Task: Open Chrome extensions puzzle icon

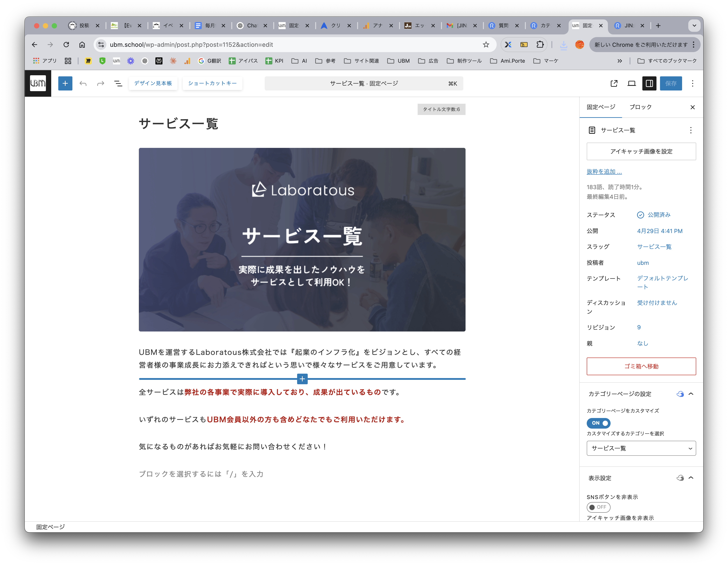Action: pos(540,45)
